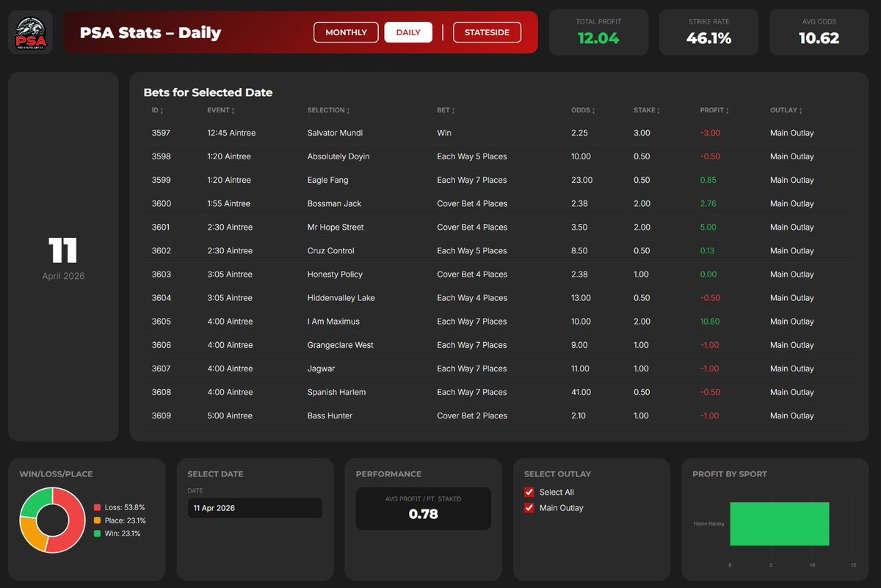
Task: Click the Grangeclare West selection cell
Action: 340,344
